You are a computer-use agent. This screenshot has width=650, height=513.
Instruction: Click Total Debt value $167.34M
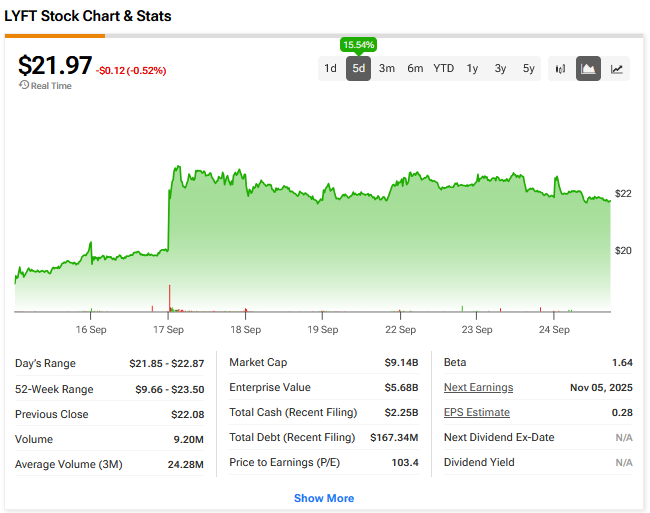tap(394, 437)
